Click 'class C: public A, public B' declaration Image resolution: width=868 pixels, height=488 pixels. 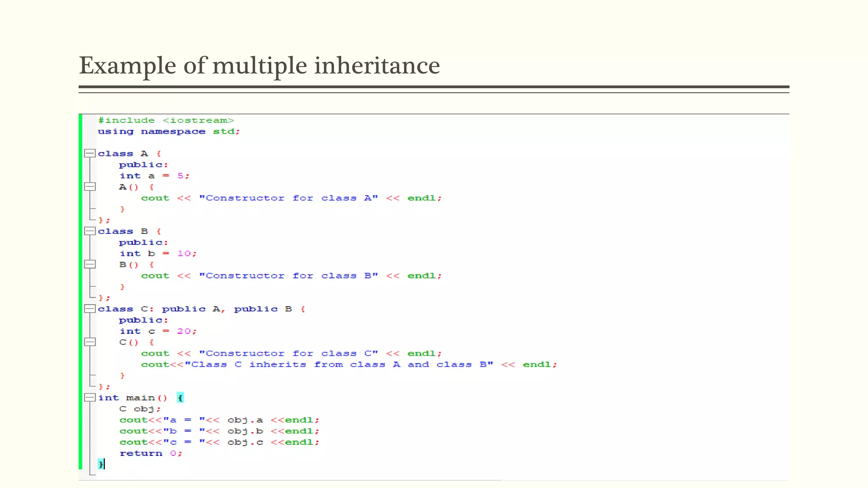click(x=201, y=309)
